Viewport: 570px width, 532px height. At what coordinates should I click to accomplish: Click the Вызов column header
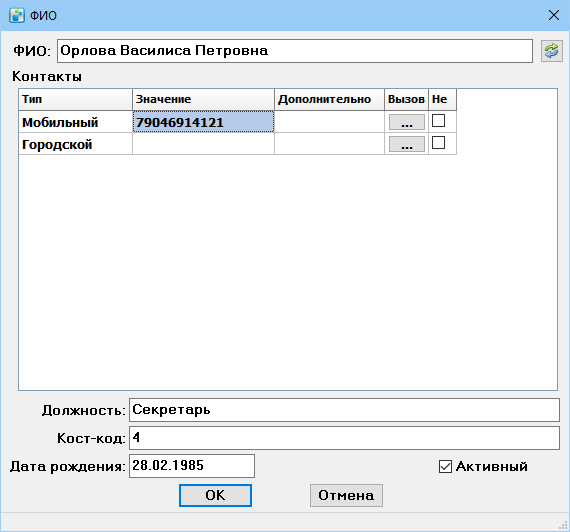(x=406, y=99)
